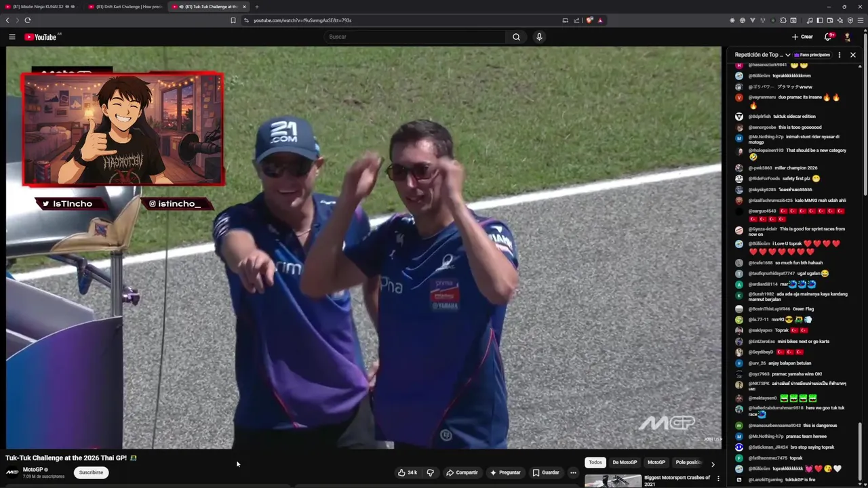868x488 pixels.
Task: Open the Brave VPN shield icon
Action: 850,20
